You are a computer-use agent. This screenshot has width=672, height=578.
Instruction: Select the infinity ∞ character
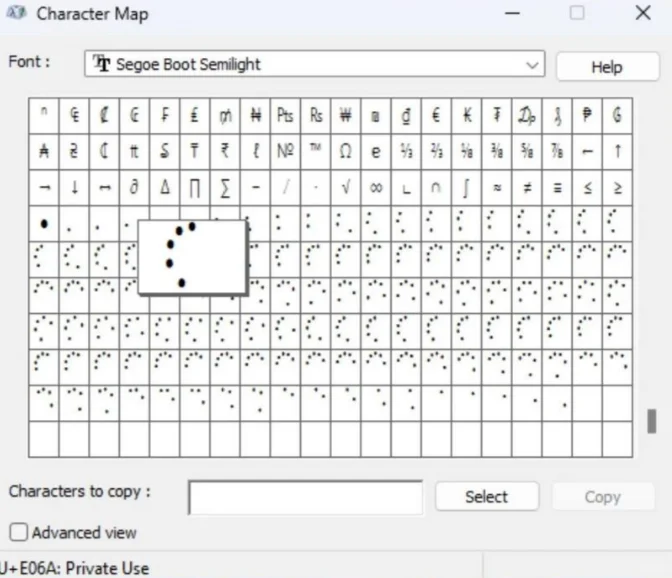point(376,188)
